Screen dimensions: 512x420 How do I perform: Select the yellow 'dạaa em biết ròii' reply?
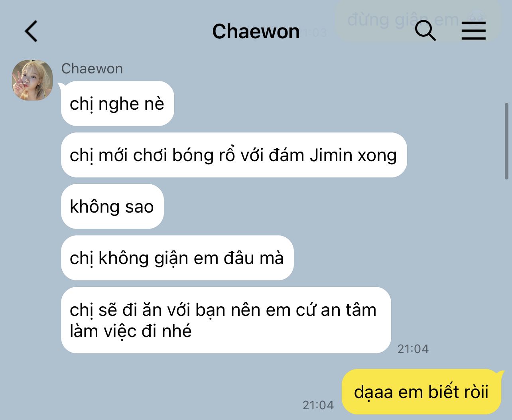coord(421,392)
